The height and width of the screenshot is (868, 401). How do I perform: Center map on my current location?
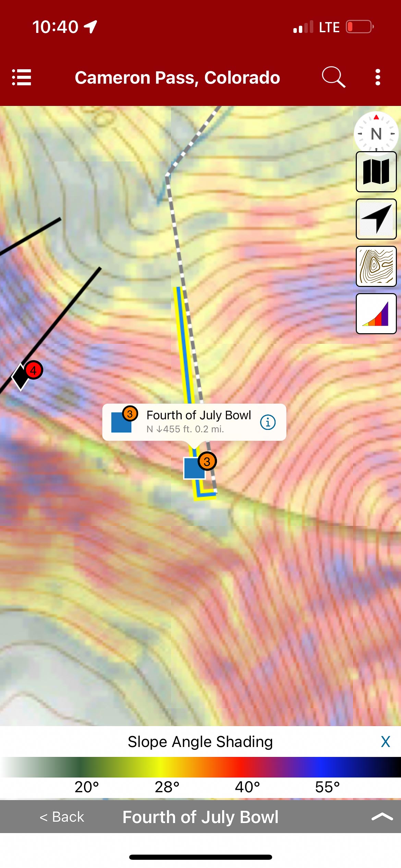pos(376,219)
